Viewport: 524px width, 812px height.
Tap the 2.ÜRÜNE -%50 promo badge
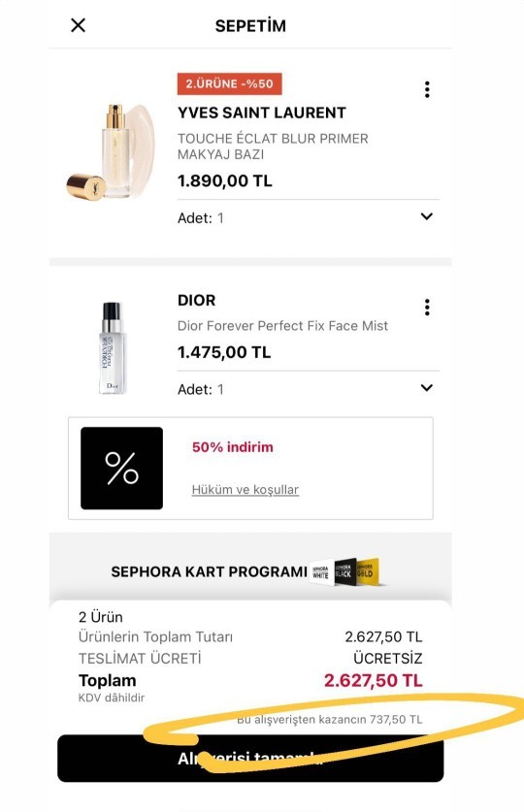click(x=229, y=83)
